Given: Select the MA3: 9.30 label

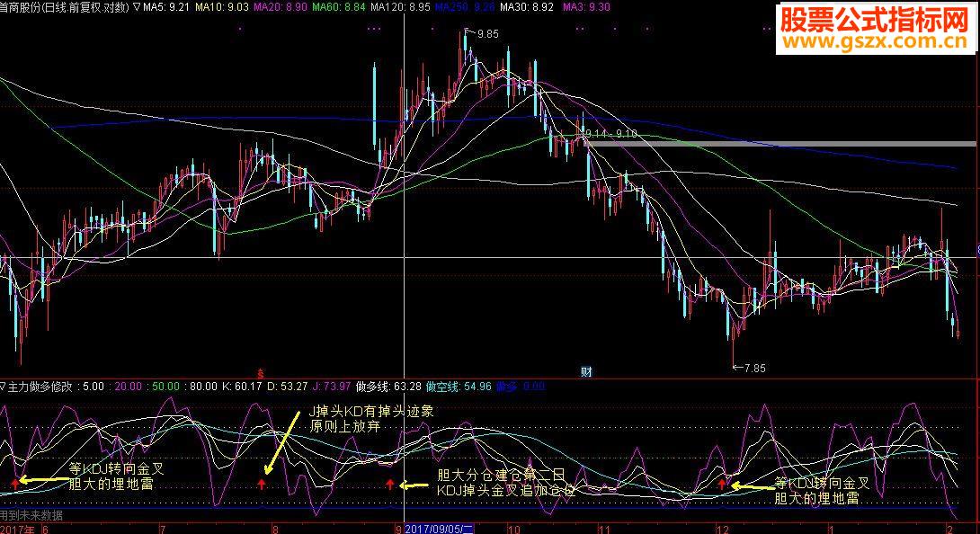Looking at the screenshot, I should (x=586, y=7).
